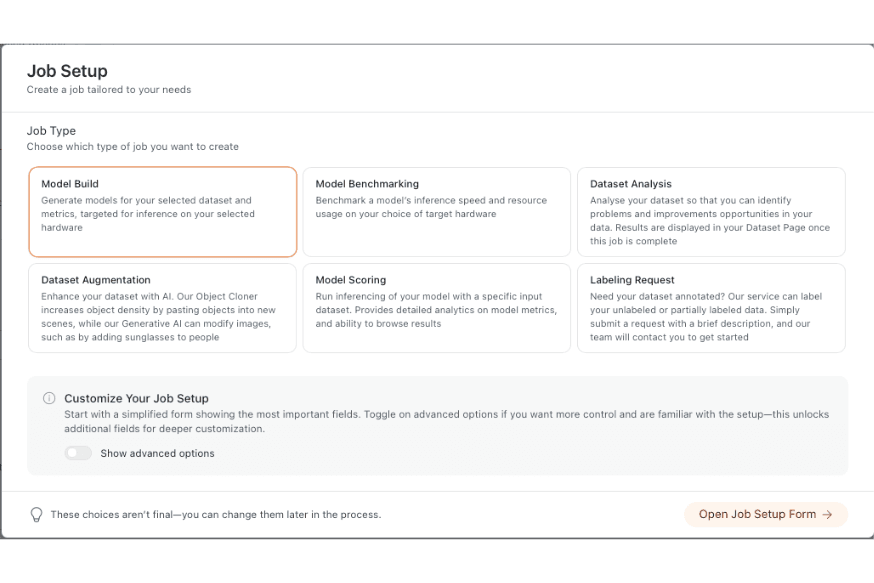
Task: Click the simplified form description paragraph
Action: [x=446, y=421]
